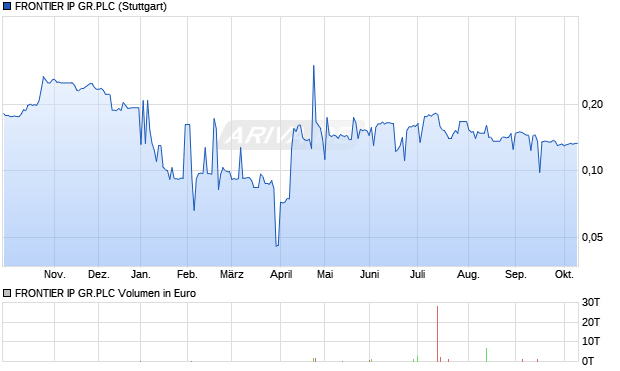Click the price spike peak in late April
The image size is (620, 371).
click(x=314, y=66)
